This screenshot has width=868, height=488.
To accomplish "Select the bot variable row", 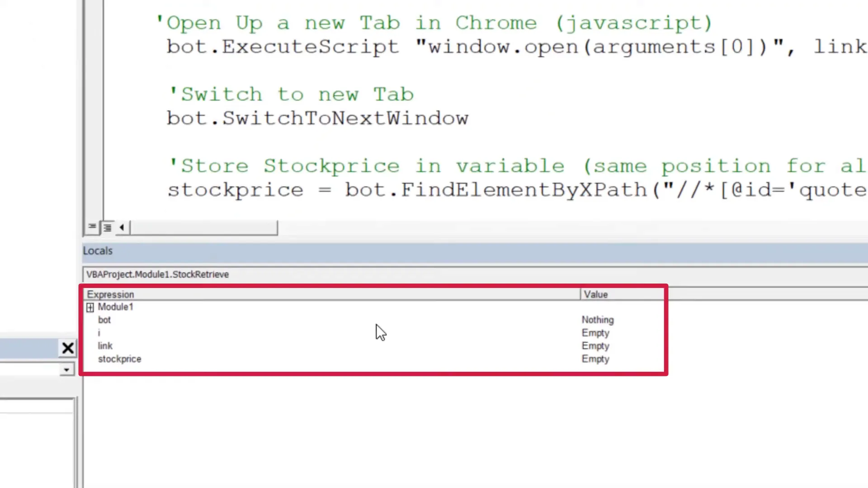I will tap(104, 320).
